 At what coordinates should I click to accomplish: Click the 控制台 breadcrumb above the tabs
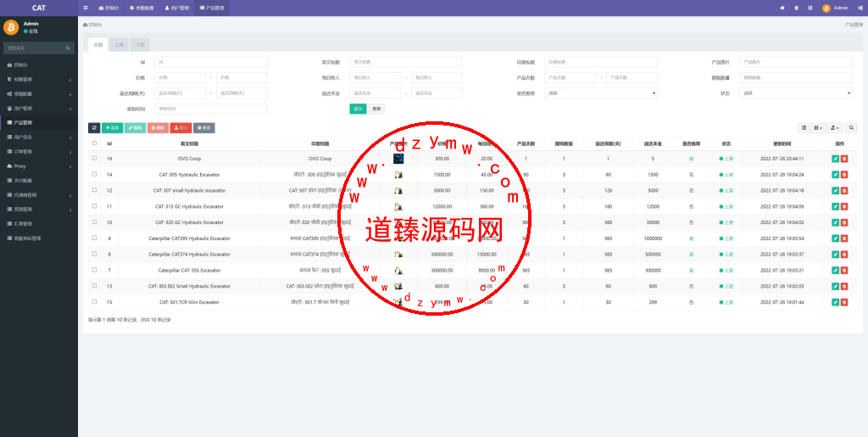click(x=93, y=25)
